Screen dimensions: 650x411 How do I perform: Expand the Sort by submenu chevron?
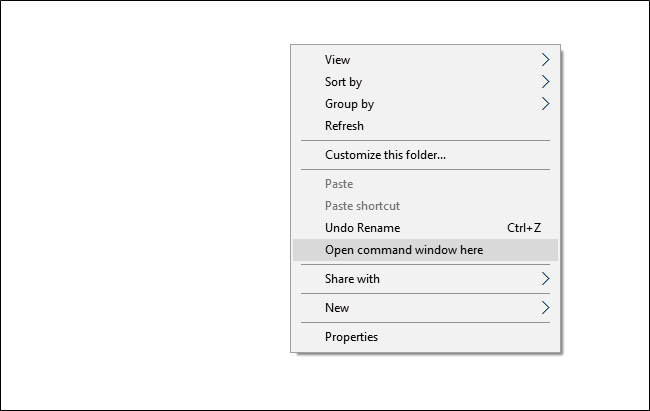tap(546, 82)
